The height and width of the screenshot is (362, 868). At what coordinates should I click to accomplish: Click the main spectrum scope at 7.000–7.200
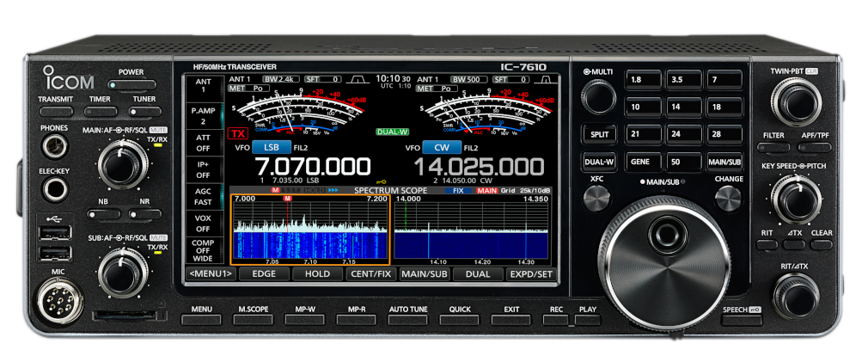pos(310,230)
